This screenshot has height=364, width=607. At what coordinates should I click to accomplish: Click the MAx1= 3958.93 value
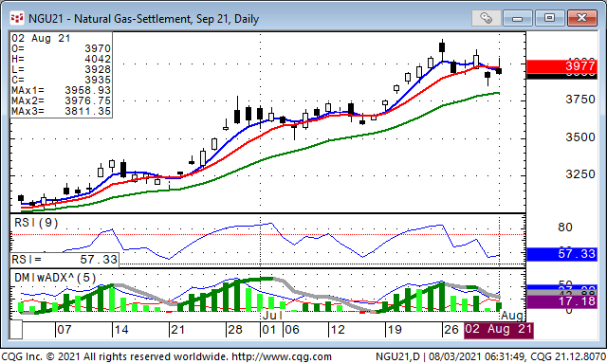click(61, 90)
